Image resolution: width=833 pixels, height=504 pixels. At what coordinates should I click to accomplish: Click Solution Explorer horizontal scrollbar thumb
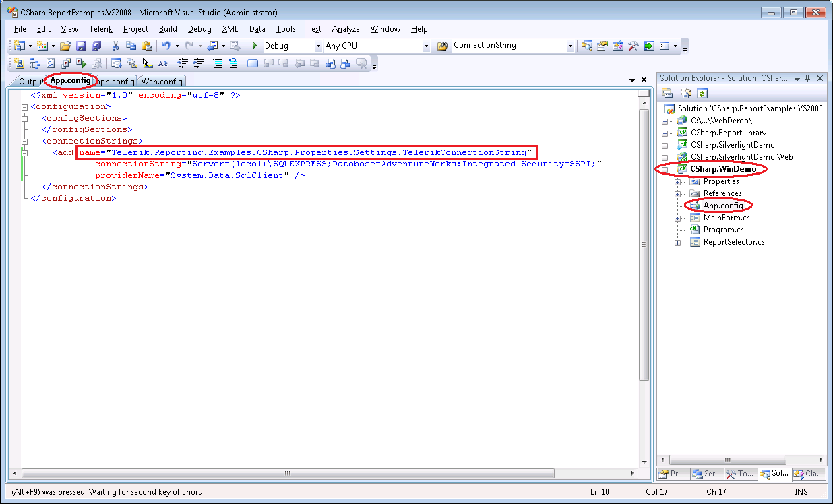pos(727,460)
